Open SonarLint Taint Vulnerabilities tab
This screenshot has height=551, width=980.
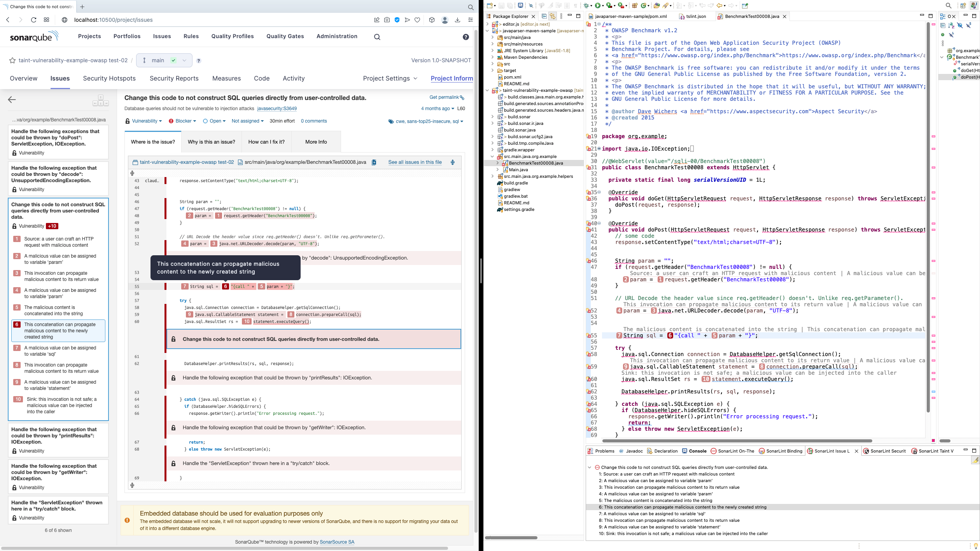[932, 451]
